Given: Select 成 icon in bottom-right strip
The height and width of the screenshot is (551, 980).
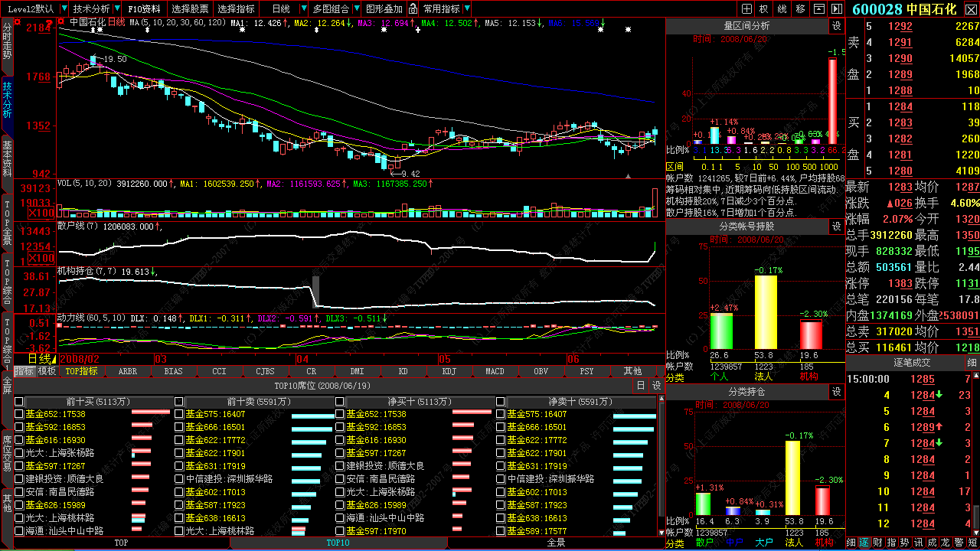Looking at the screenshot, I should (x=932, y=543).
